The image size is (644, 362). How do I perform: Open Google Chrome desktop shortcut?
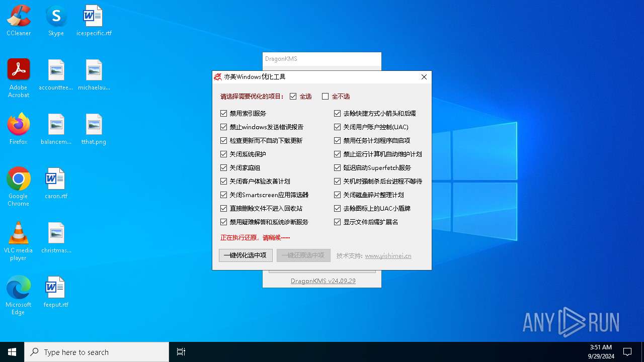pos(19,187)
